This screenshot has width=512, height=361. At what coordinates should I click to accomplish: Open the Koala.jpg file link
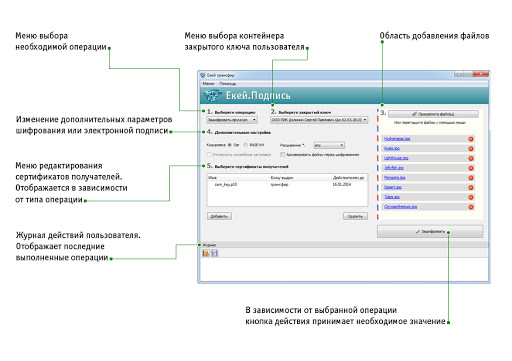click(x=392, y=148)
